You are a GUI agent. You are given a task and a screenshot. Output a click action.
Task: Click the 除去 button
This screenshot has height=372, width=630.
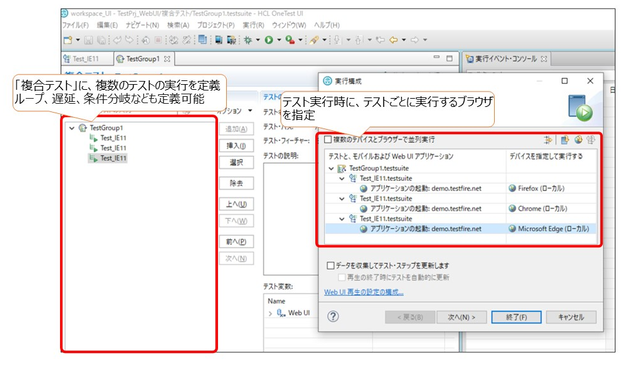236,183
